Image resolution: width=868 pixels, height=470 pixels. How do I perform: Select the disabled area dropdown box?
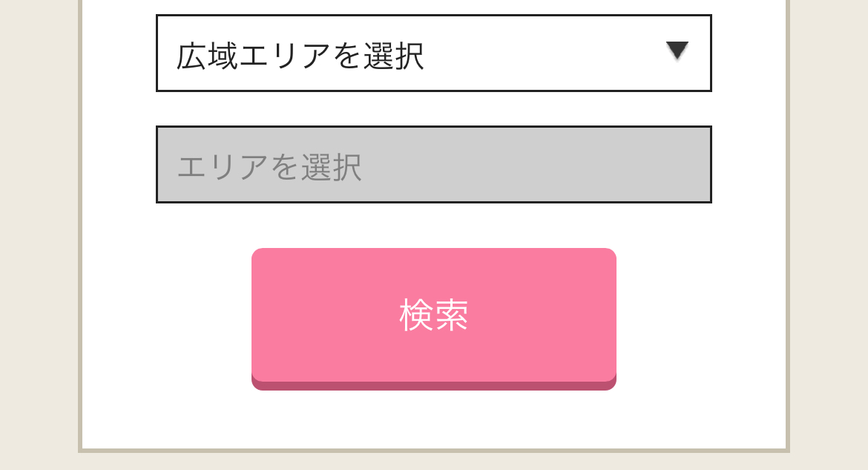point(433,164)
